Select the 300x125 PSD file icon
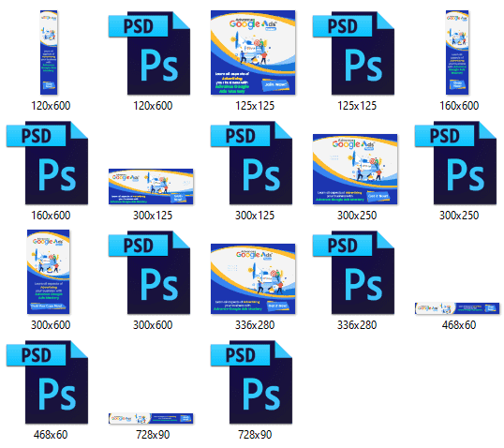Image resolution: width=504 pixels, height=448 pixels. click(251, 163)
